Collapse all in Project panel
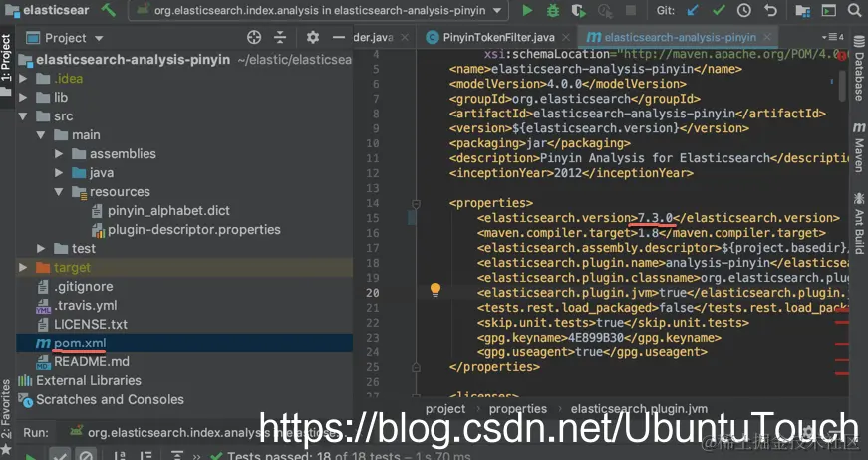Viewport: 868px width, 460px height. 280,37
